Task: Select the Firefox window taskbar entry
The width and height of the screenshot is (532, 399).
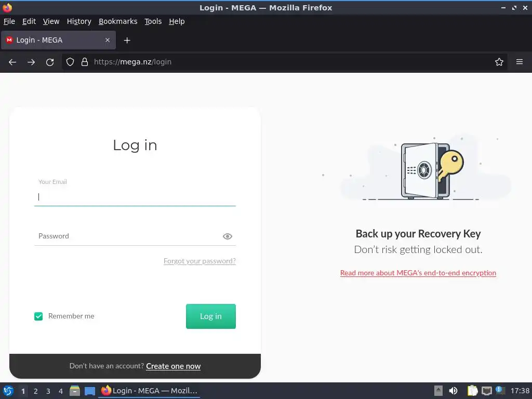Action: 149,391
